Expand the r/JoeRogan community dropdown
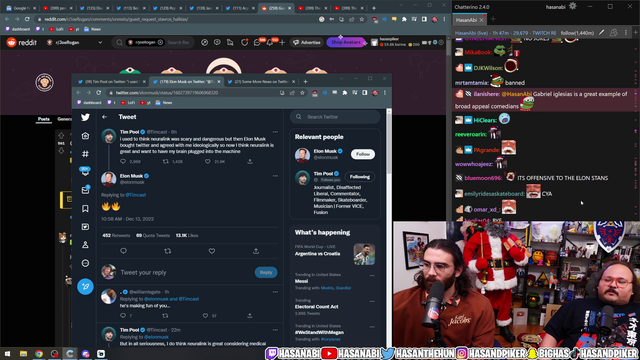The height and width of the screenshot is (360, 640). 100,42
